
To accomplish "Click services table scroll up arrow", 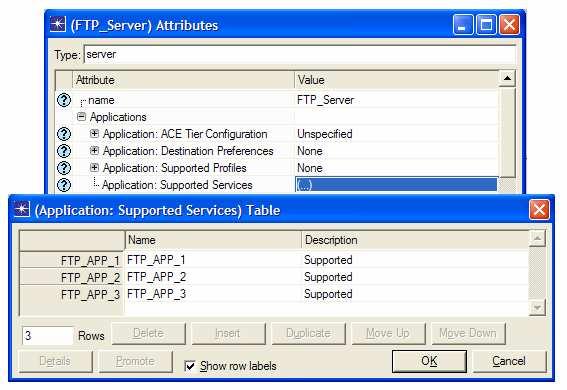I will 537,239.
